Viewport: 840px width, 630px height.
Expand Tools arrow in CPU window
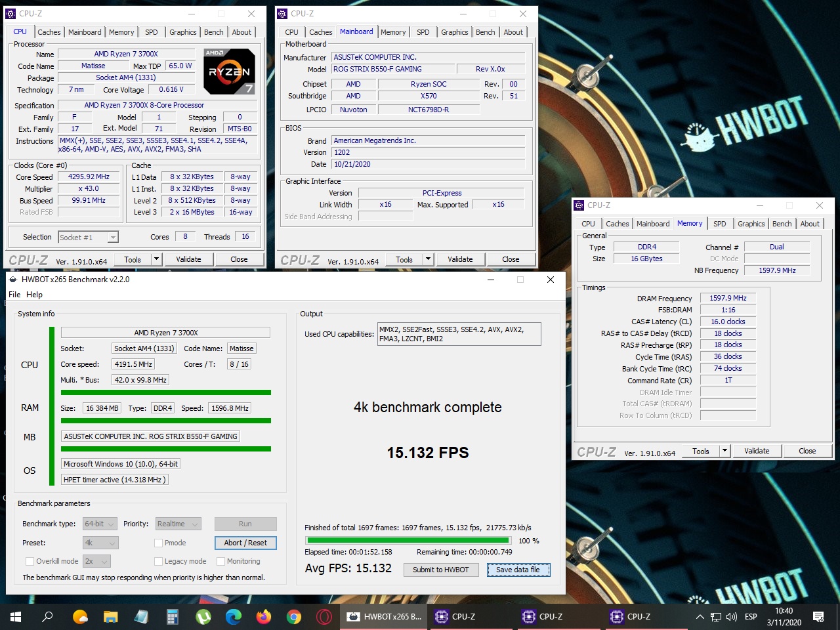156,259
